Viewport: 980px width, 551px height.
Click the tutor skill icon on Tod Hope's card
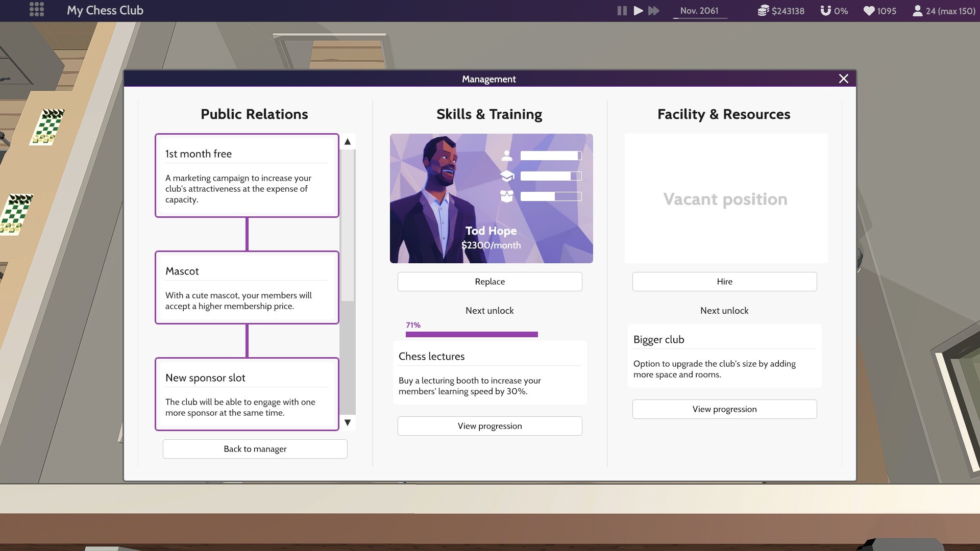[x=506, y=196]
